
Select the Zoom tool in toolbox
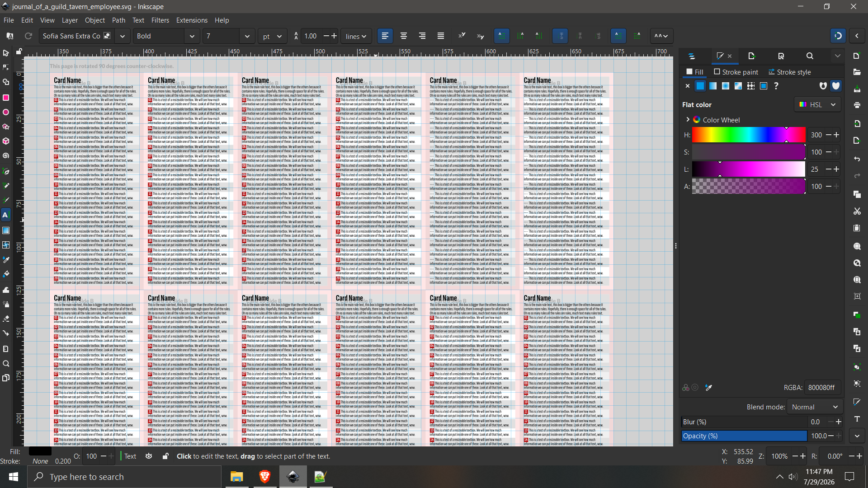[x=6, y=364]
